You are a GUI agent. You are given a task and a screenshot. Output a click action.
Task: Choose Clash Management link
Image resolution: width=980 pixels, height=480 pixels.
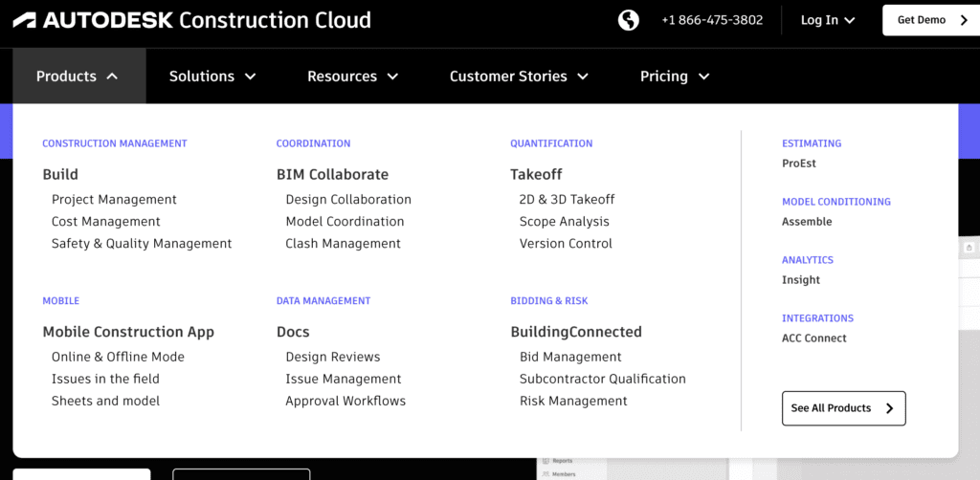coord(343,244)
